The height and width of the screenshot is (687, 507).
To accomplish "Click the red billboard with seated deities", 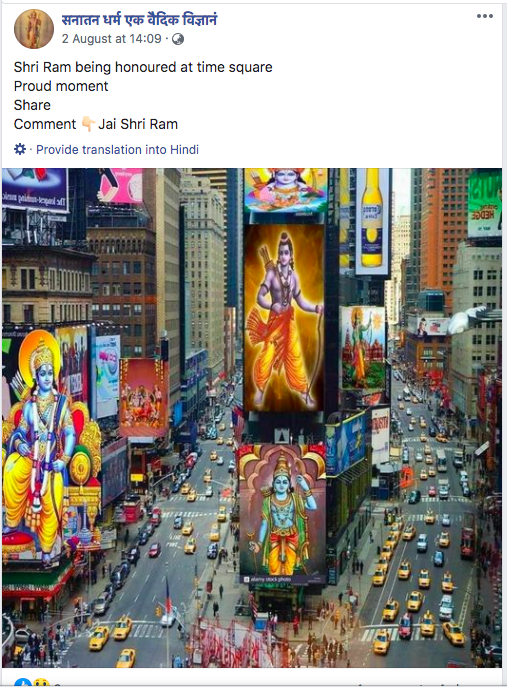I will point(144,397).
